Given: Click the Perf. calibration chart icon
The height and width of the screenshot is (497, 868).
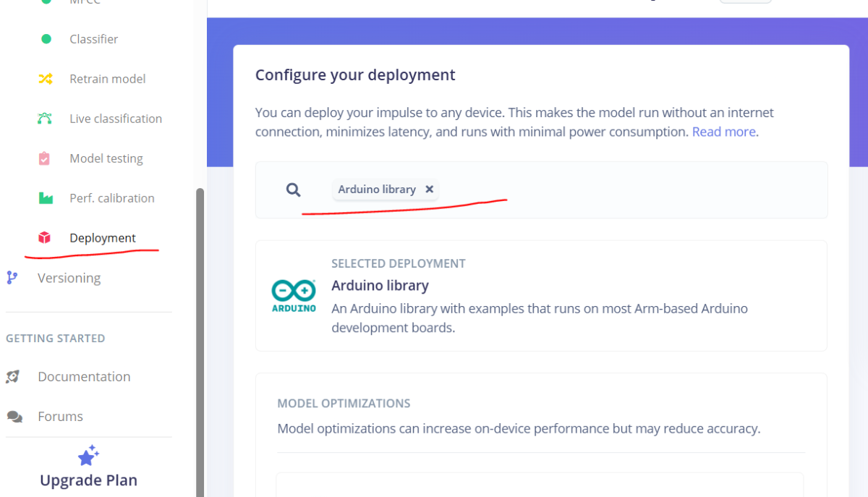Looking at the screenshot, I should click(46, 198).
